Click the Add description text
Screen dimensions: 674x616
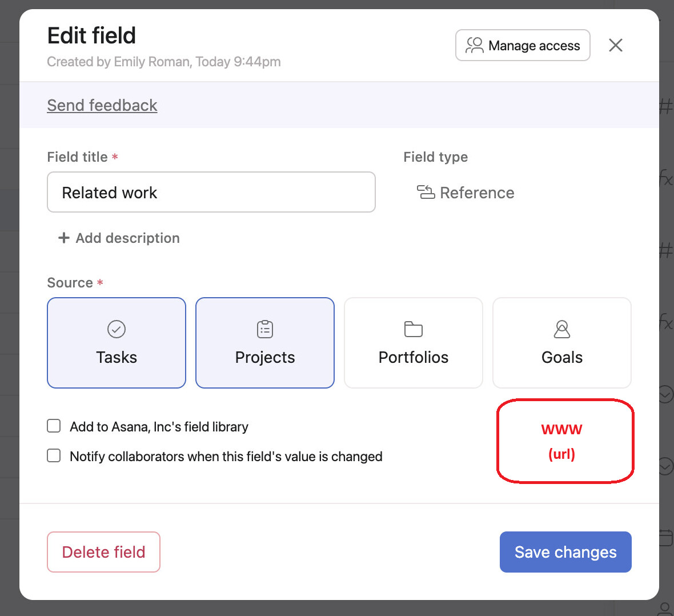point(127,238)
